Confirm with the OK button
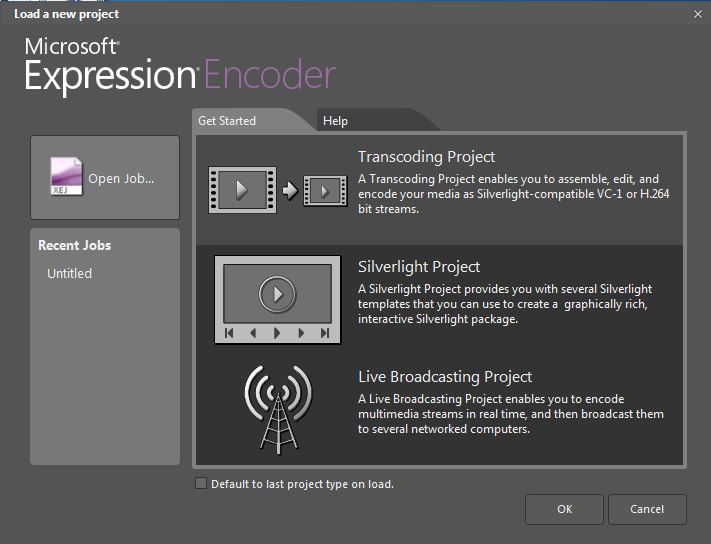This screenshot has height=544, width=711. tap(565, 509)
